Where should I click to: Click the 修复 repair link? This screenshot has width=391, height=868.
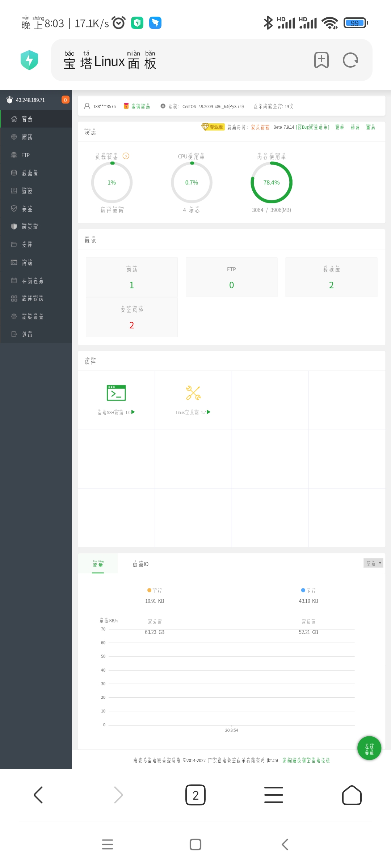355,127
